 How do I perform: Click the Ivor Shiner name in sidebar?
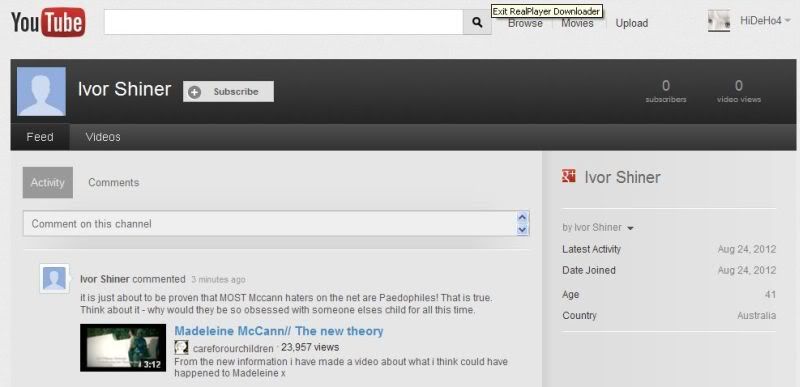(622, 177)
